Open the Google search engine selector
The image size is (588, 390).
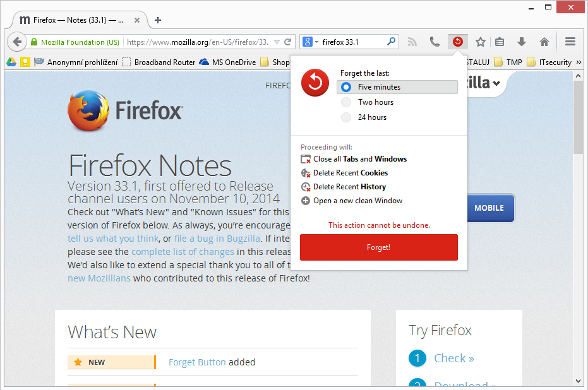pyautogui.click(x=310, y=42)
